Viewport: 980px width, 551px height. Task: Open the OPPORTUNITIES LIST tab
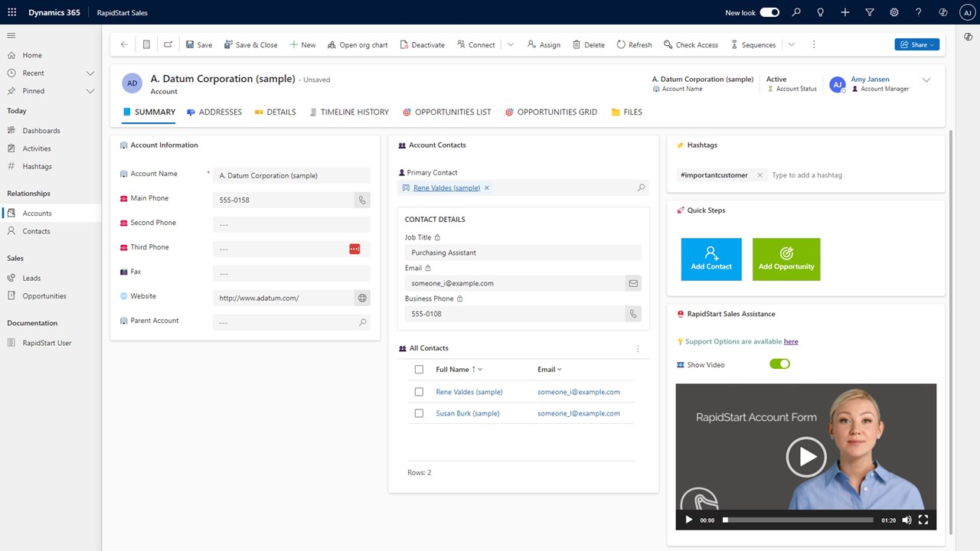point(447,112)
